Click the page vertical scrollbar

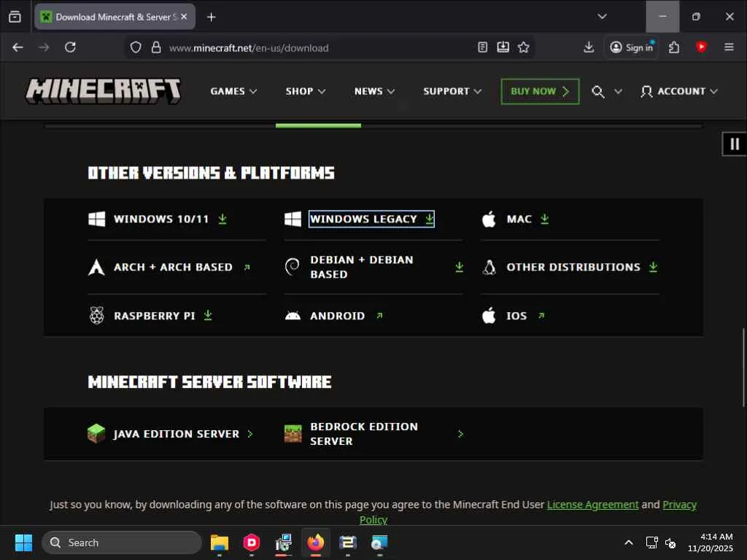pos(743,367)
